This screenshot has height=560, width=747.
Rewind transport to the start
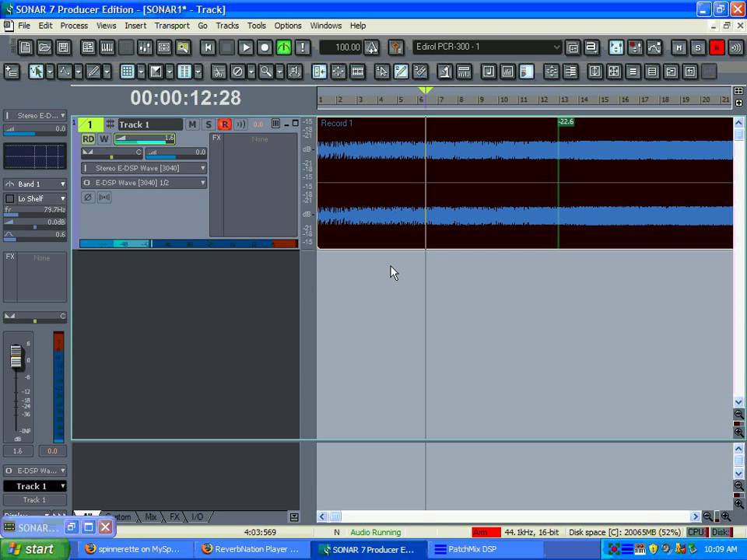click(x=208, y=47)
